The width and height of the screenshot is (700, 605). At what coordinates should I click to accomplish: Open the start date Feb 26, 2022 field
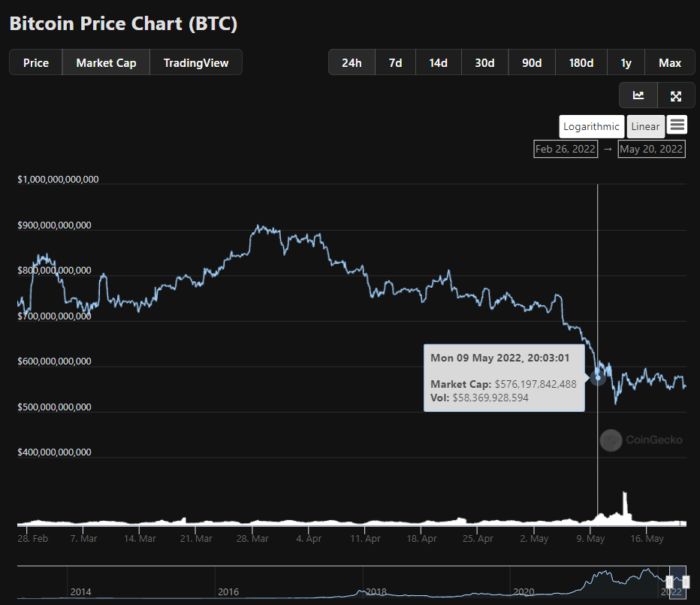tap(565, 149)
